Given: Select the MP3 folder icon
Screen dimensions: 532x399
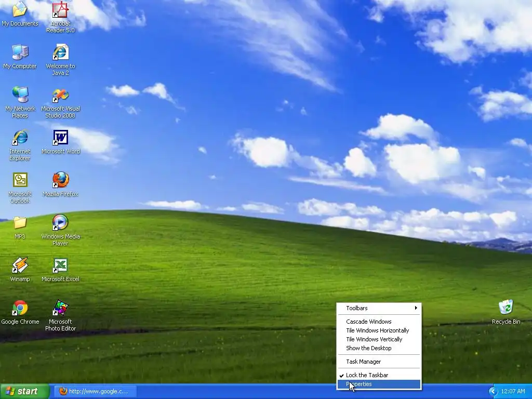Looking at the screenshot, I should point(20,228).
